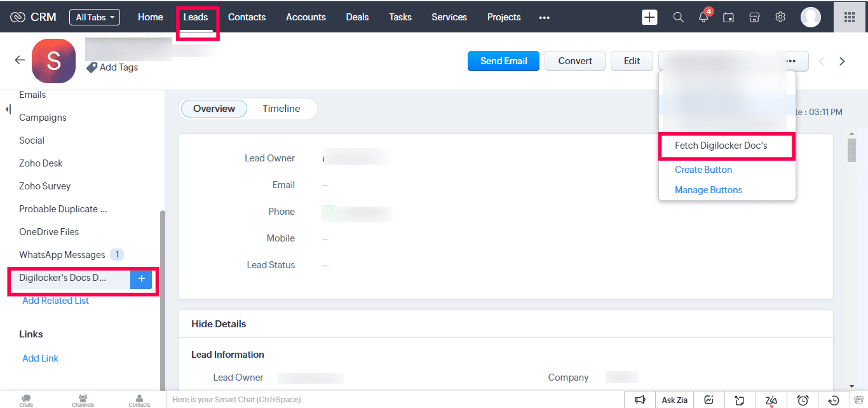Open the quick create plus icon
Viewport: 868px width, 408px height.
pyautogui.click(x=649, y=17)
